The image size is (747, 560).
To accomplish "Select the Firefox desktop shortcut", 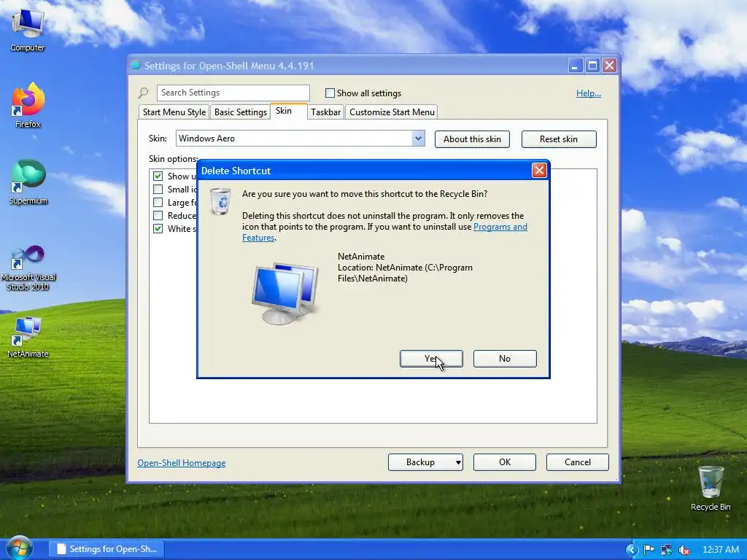I will pos(28,105).
